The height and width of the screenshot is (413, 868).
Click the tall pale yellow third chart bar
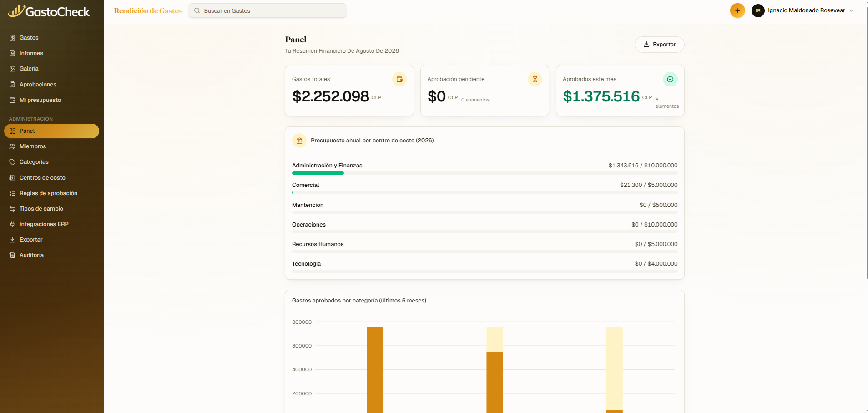(614, 368)
